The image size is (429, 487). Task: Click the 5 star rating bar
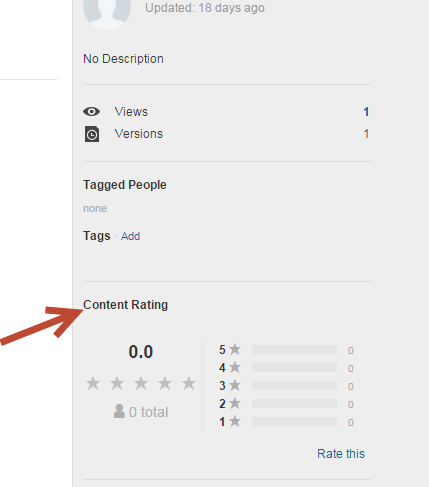click(294, 349)
